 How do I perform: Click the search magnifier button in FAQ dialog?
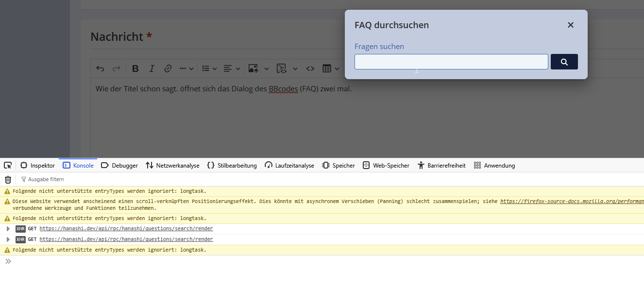click(x=564, y=62)
